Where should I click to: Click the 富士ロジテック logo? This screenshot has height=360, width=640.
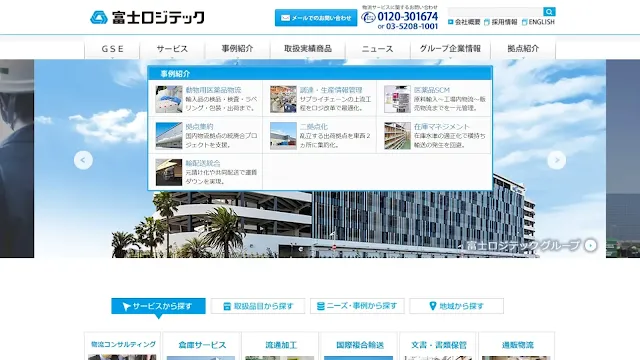point(147,18)
